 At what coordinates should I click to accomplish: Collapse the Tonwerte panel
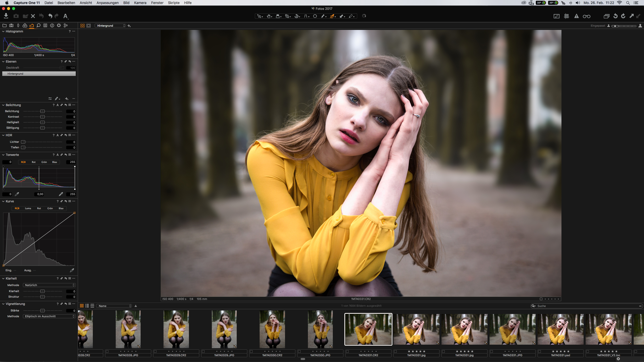pyautogui.click(x=3, y=155)
